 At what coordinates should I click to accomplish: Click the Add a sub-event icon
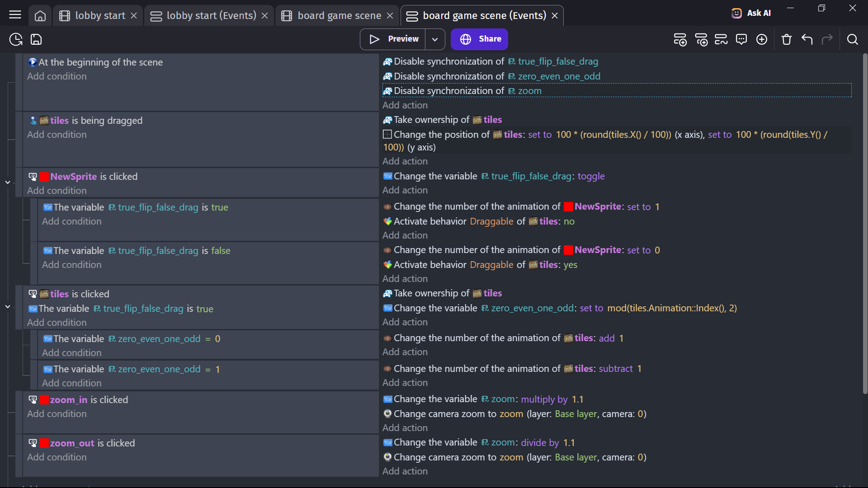701,39
